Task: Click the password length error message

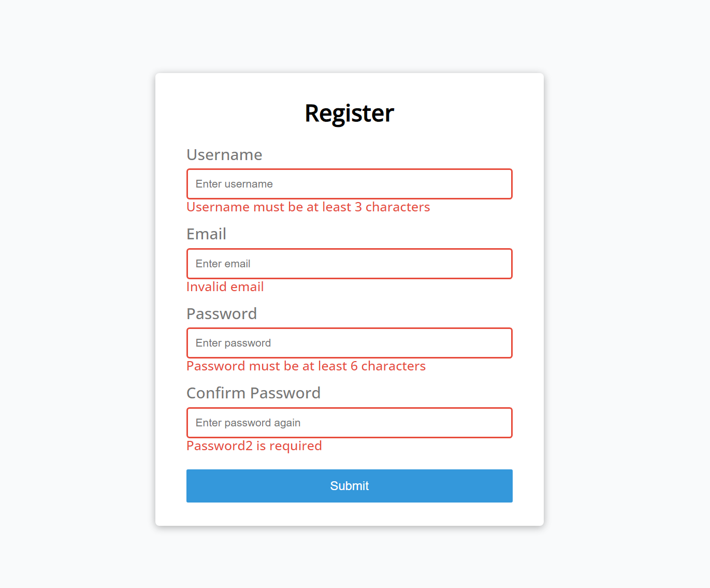Action: (306, 366)
